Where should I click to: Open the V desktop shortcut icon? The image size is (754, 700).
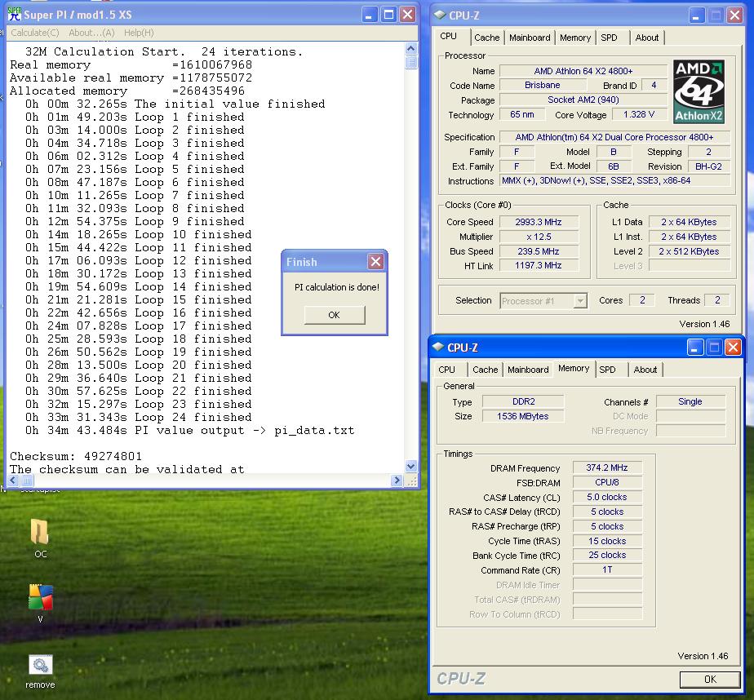(41, 603)
